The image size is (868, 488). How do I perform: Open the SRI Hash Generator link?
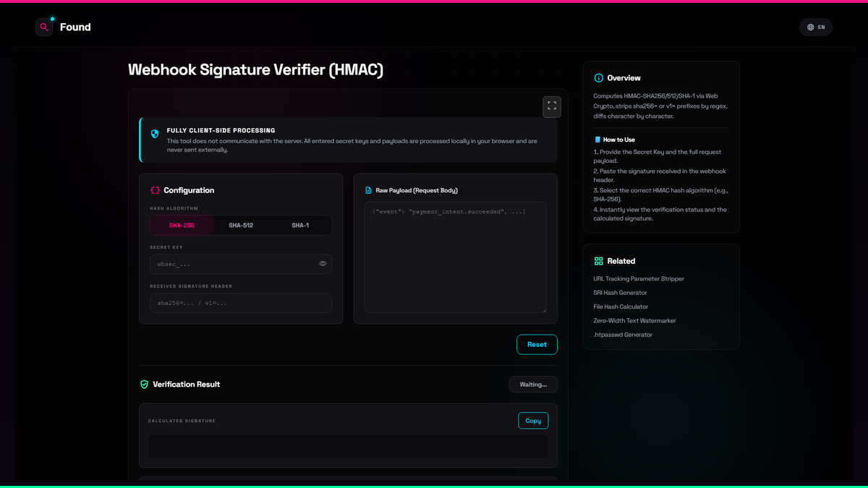click(x=620, y=293)
